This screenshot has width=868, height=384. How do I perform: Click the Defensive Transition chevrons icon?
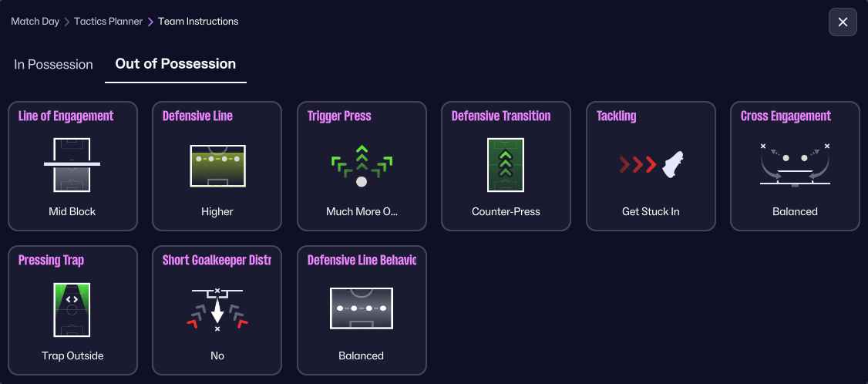tap(506, 164)
